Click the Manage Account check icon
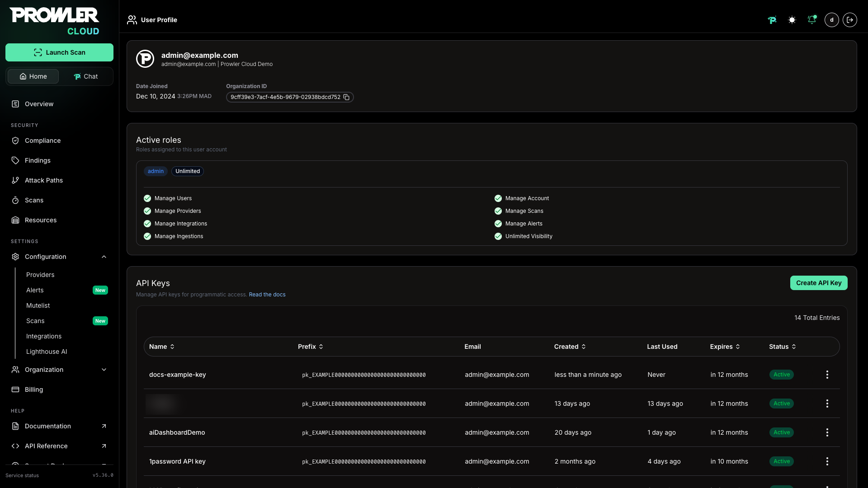Screen dimensions: 868x488 pos(498,198)
